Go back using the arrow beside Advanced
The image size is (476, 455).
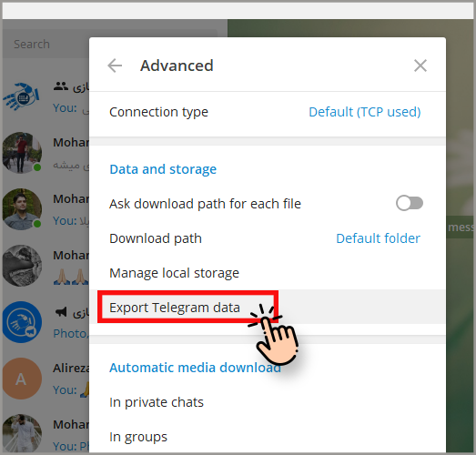pyautogui.click(x=115, y=66)
